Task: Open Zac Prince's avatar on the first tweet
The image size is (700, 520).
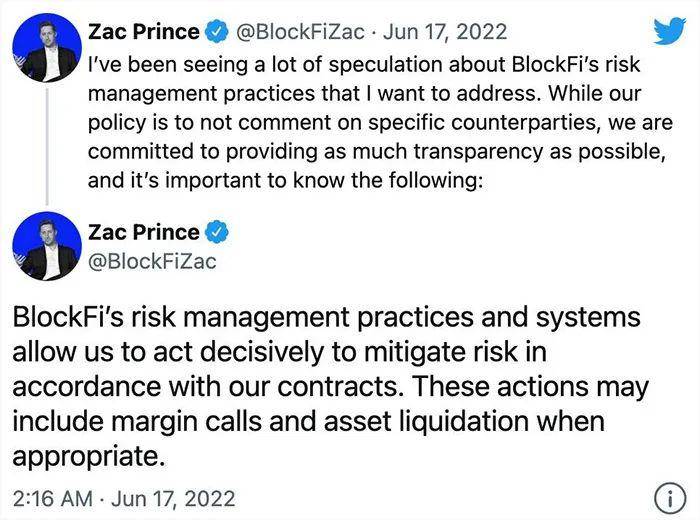Action: tap(47, 47)
